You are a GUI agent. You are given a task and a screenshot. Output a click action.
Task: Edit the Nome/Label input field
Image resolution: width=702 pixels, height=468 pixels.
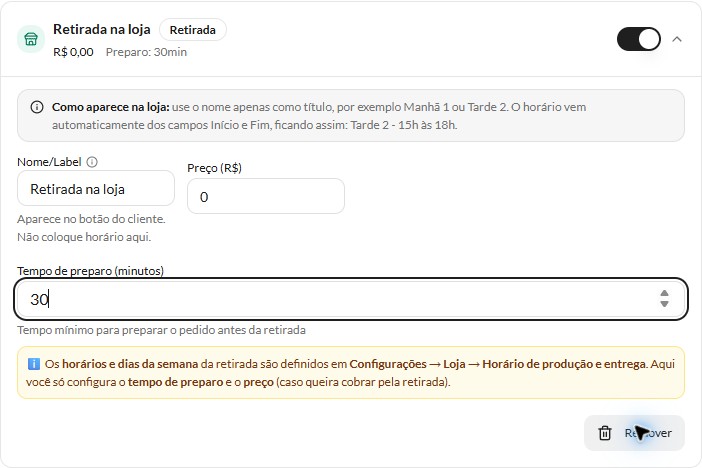pyautogui.click(x=96, y=189)
